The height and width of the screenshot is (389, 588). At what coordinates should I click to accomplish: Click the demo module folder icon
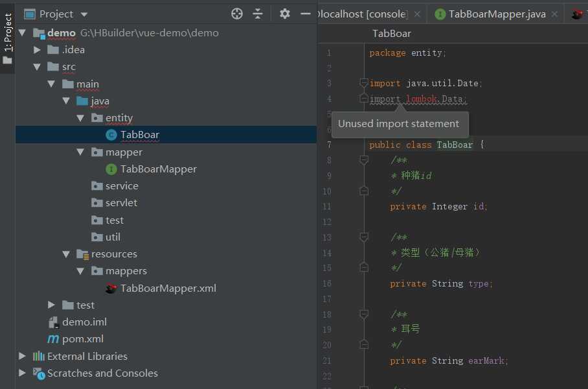pyautogui.click(x=39, y=33)
